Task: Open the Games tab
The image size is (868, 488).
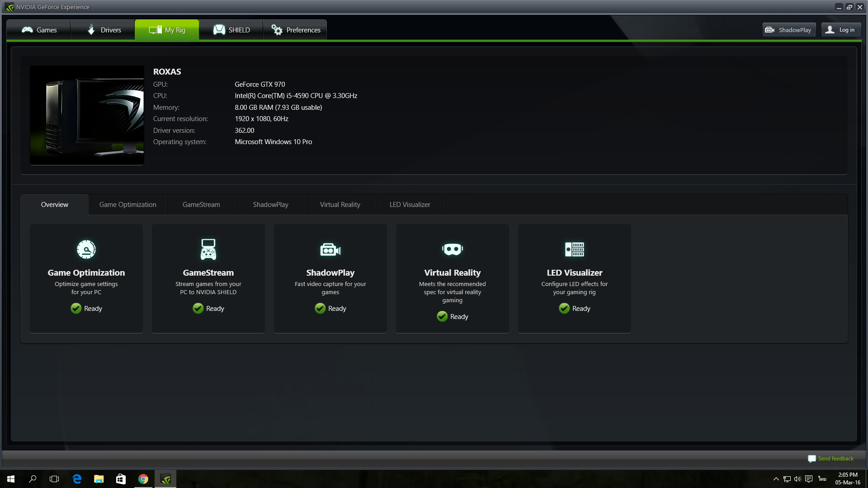Action: point(39,30)
